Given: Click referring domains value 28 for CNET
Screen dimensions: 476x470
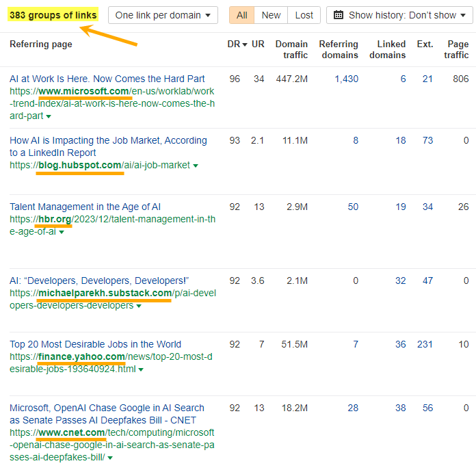Looking at the screenshot, I should point(353,408).
